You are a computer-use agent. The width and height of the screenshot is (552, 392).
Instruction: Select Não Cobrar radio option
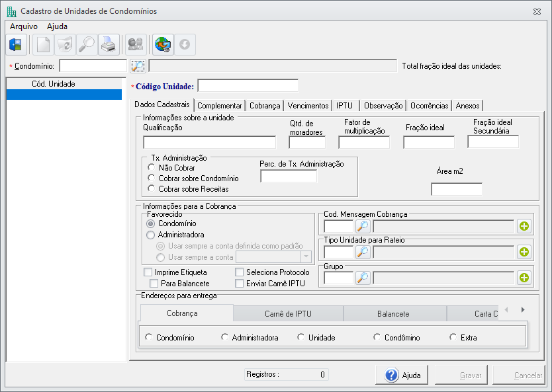[152, 167]
